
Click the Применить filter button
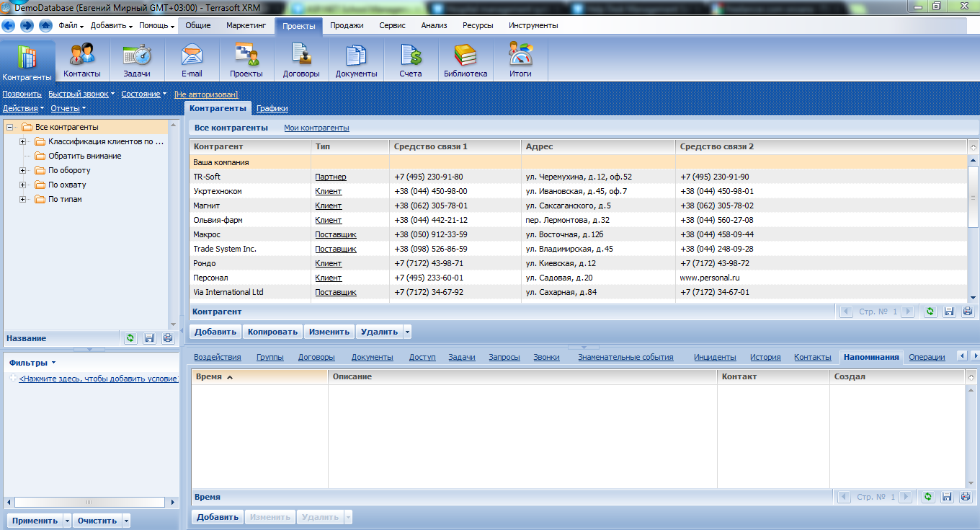pyautogui.click(x=35, y=519)
